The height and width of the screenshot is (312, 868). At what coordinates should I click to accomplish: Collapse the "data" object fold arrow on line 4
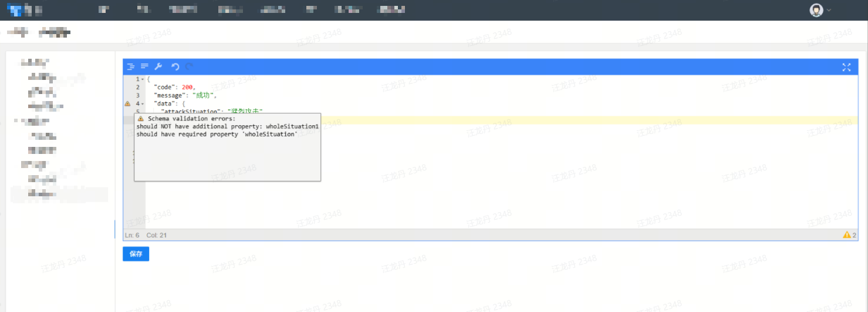click(143, 104)
